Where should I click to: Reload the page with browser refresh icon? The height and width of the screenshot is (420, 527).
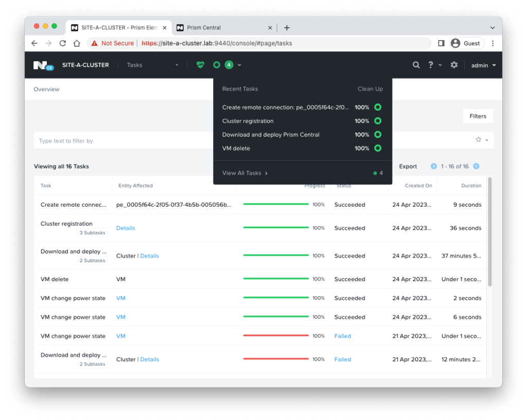pos(63,43)
